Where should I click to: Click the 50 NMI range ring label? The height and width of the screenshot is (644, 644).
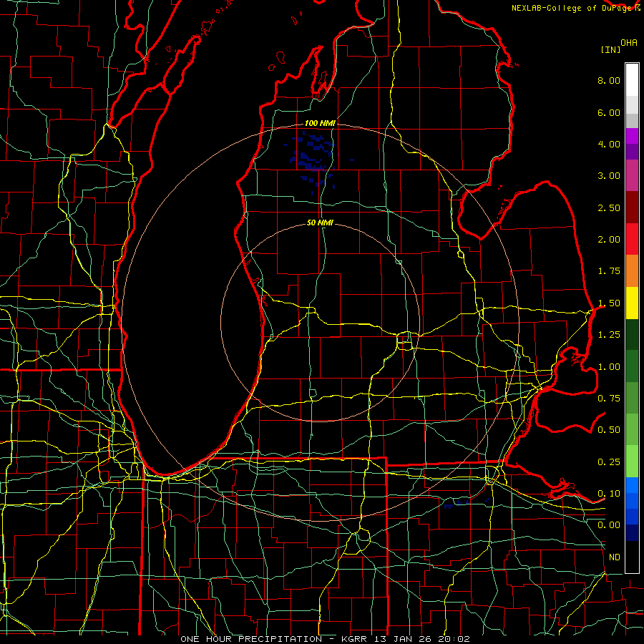coord(320,223)
